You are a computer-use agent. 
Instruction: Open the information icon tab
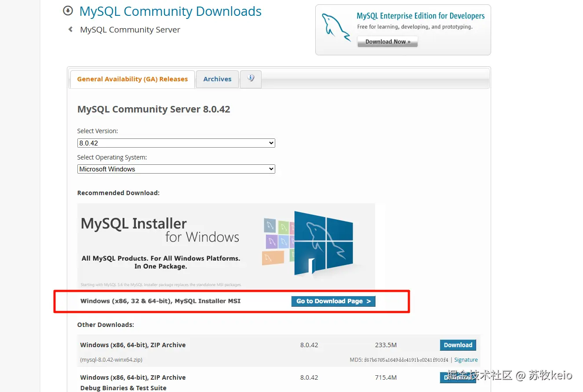[x=251, y=79]
